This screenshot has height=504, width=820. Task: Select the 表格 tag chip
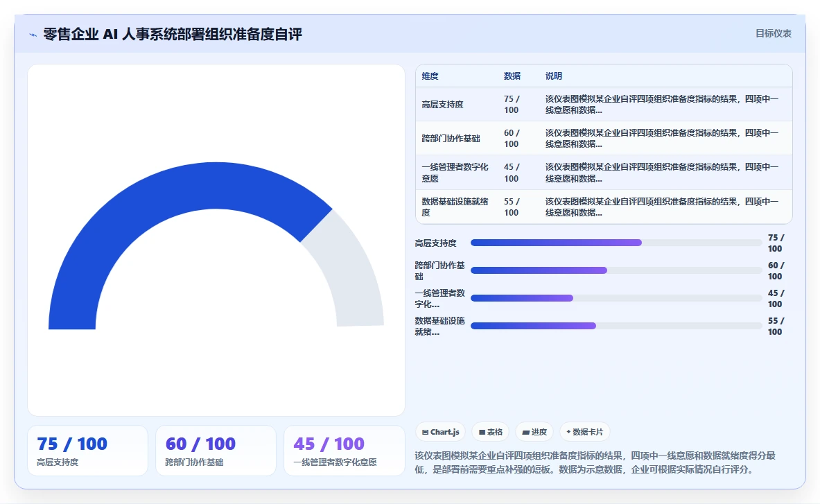pyautogui.click(x=491, y=432)
